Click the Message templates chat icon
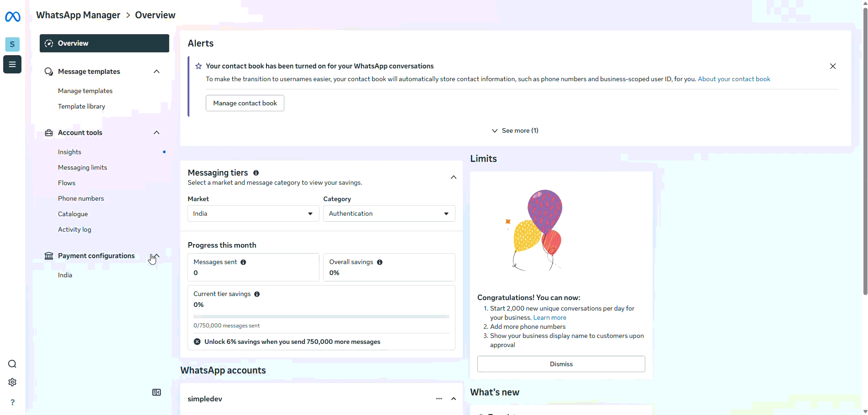The width and height of the screenshot is (868, 415). point(49,72)
